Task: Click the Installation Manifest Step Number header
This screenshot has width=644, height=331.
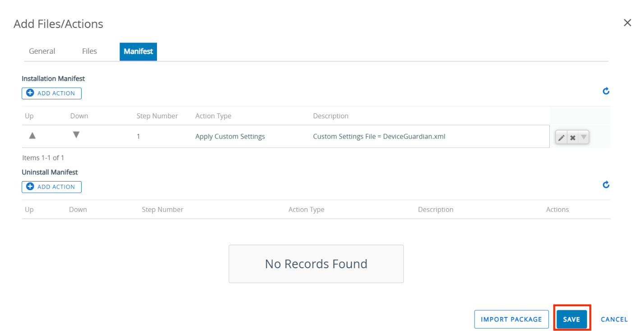Action: coord(157,116)
